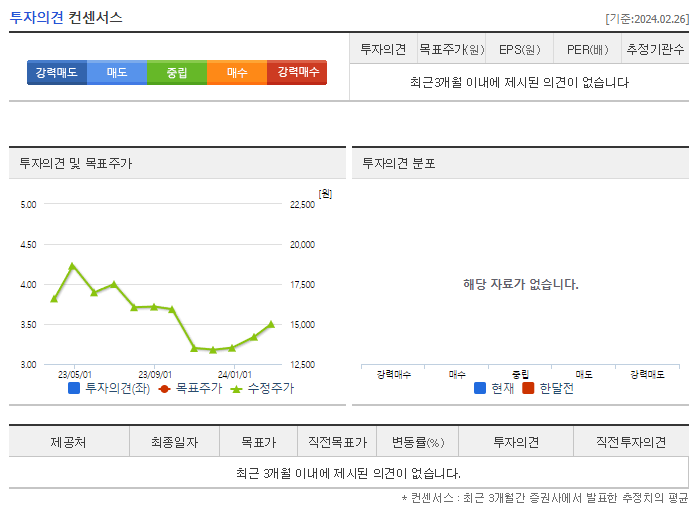Click the 기준:2024.02.26 date label
Image resolution: width=698 pixels, height=516 pixels.
click(647, 19)
